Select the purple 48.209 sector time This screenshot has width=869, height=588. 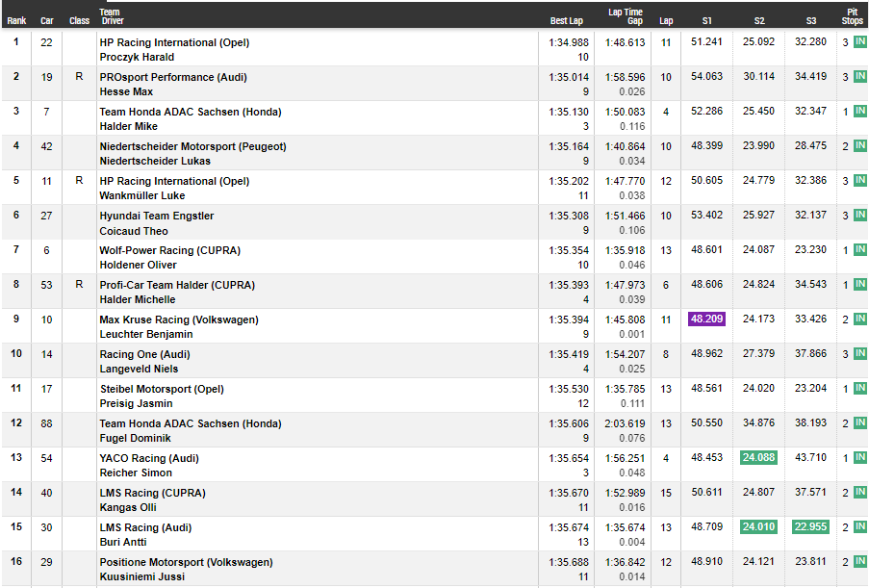point(706,319)
